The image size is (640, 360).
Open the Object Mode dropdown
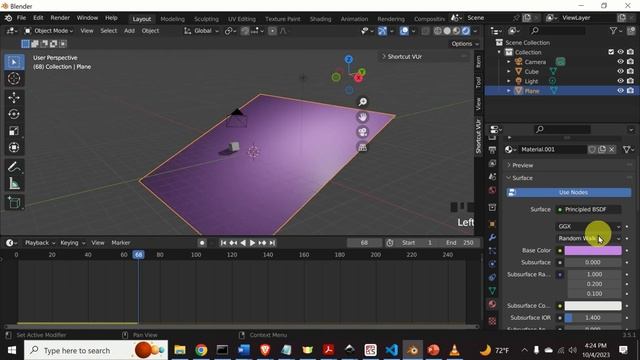49,31
